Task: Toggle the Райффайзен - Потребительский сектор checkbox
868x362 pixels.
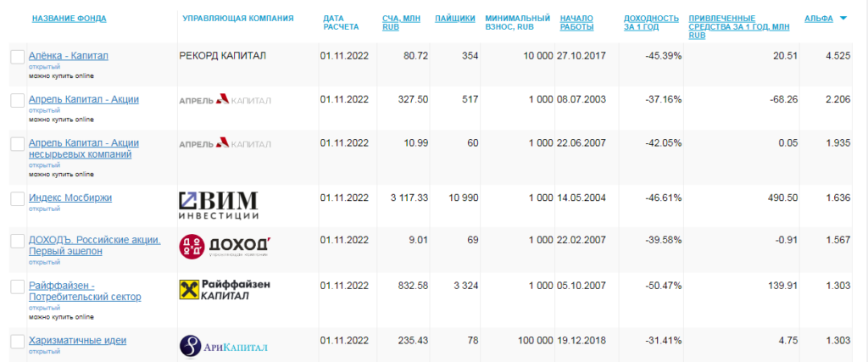Action: (18, 287)
